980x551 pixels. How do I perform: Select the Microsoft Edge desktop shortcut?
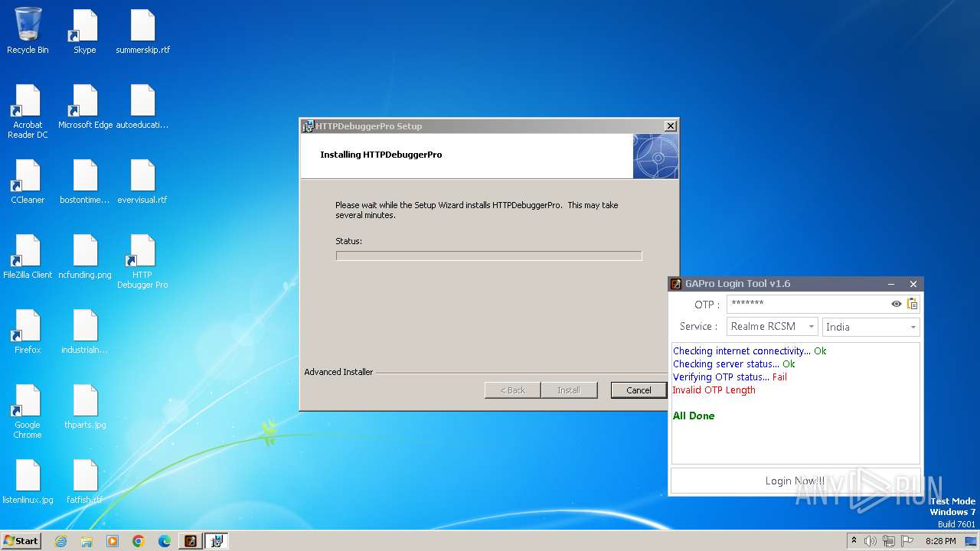[x=85, y=106]
